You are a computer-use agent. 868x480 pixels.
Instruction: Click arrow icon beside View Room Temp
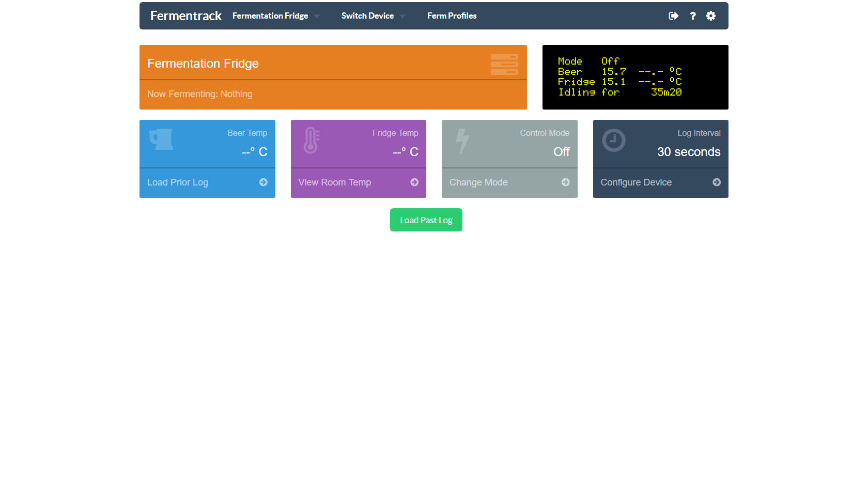click(x=414, y=182)
